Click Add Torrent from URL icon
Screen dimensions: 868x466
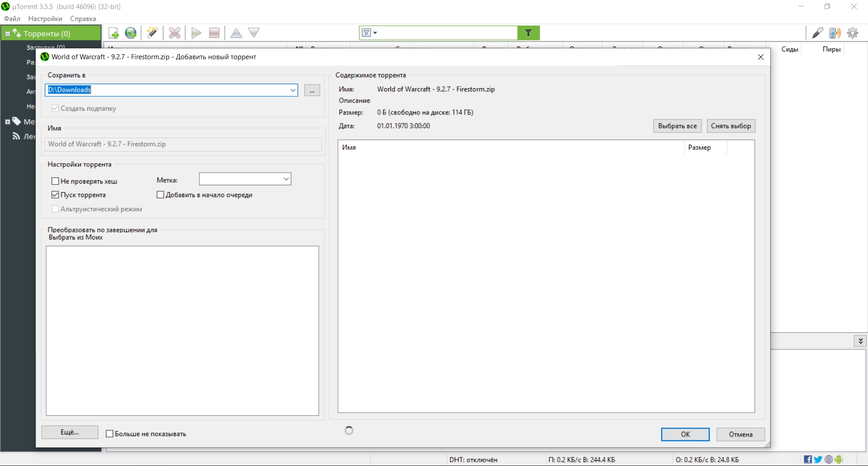coord(131,33)
